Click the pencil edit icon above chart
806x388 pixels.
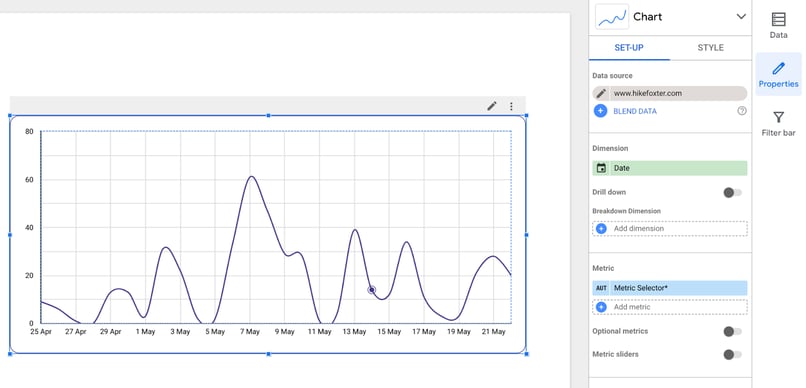pos(492,106)
